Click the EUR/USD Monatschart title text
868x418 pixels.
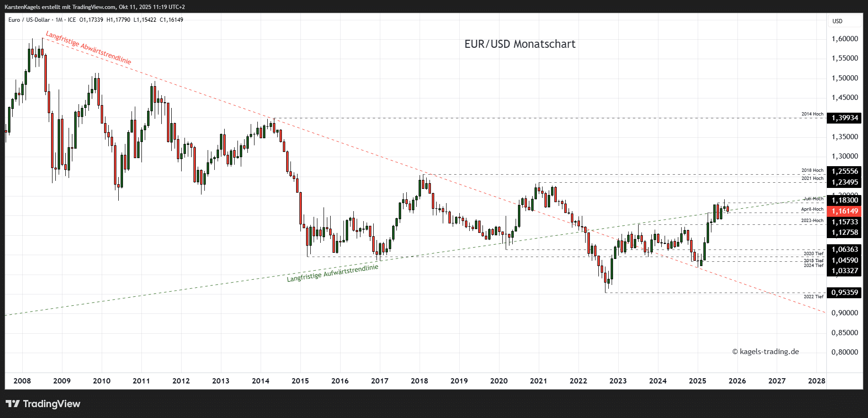(x=520, y=44)
